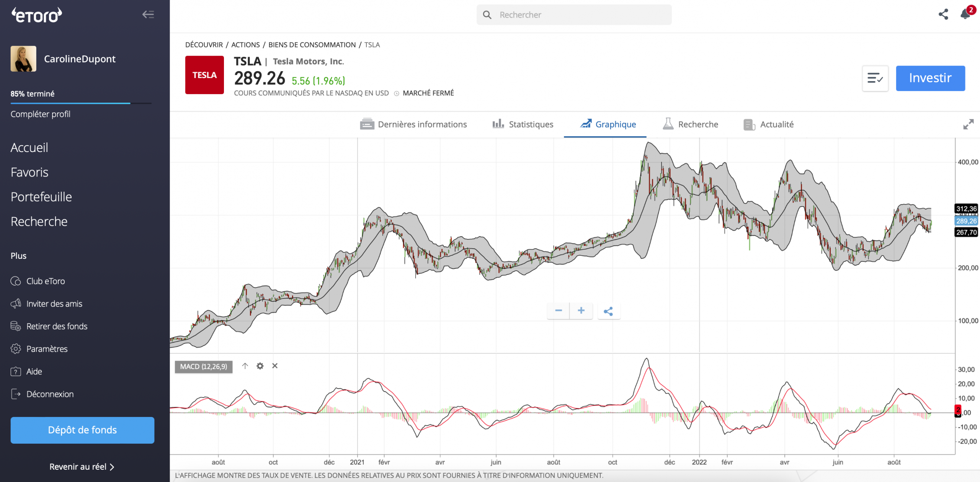980x482 pixels.
Task: Open the watchlist add list icon button
Action: [x=875, y=78]
